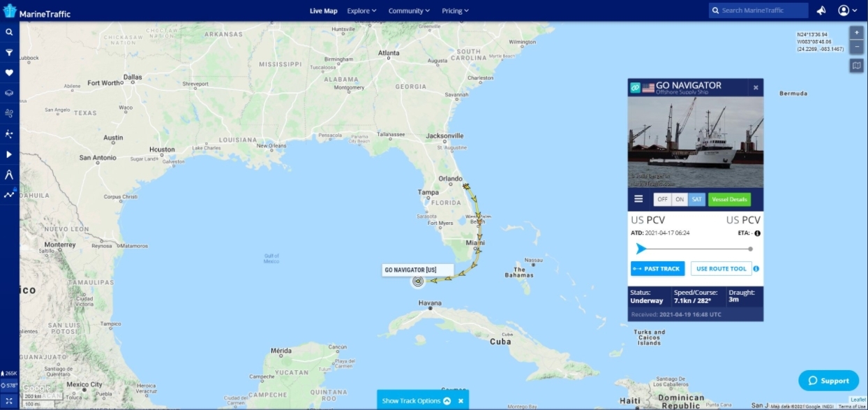Click the notifications megaphone icon

pos(821,10)
